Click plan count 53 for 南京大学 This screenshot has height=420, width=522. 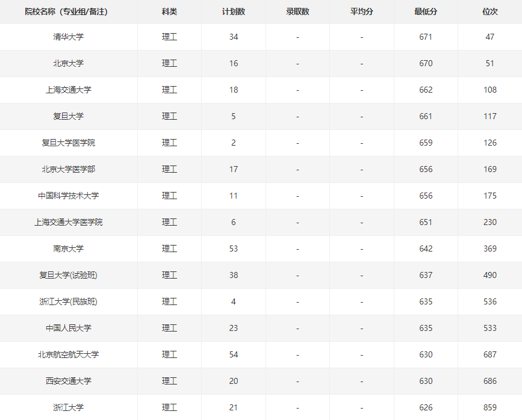[x=234, y=249]
